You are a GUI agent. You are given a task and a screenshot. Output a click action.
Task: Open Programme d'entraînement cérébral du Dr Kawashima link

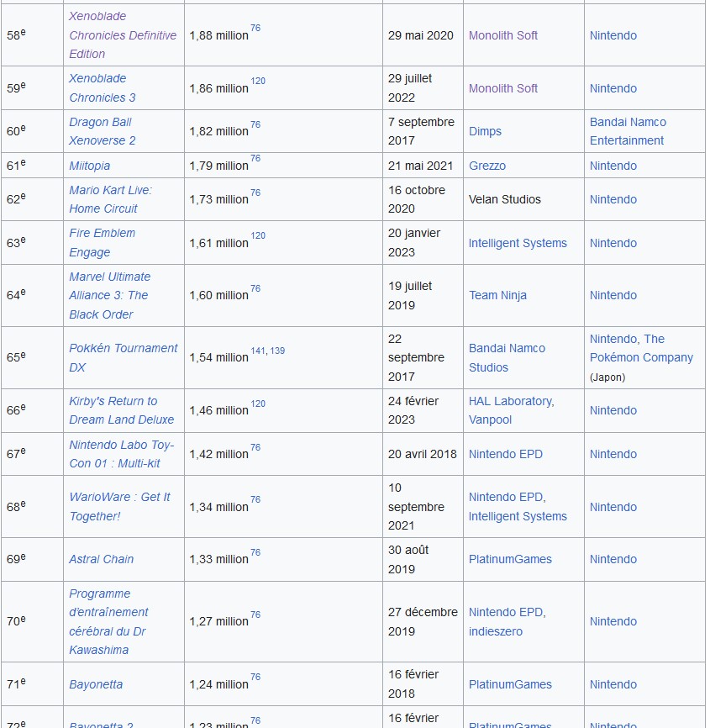108,622
